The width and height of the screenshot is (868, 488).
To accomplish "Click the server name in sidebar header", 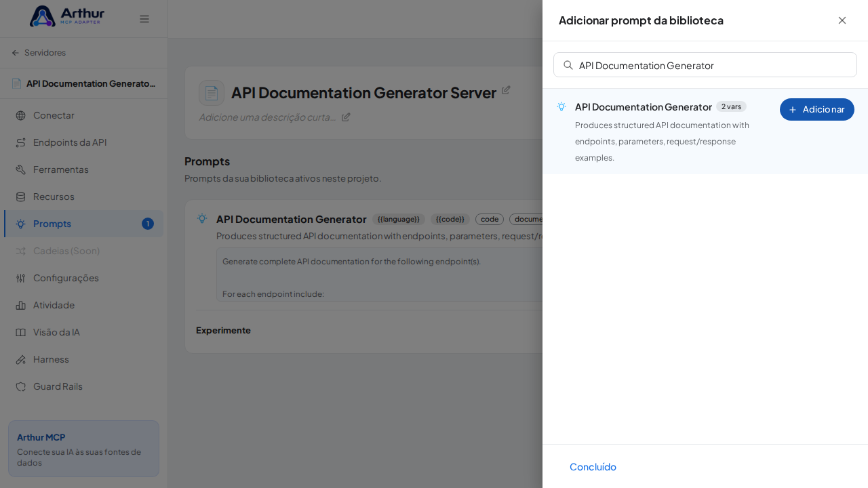I will click(91, 83).
